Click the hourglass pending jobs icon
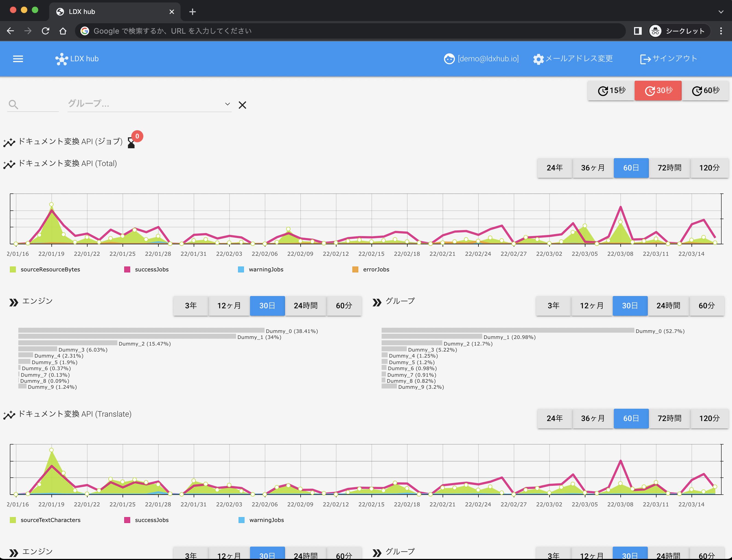Image resolution: width=732 pixels, height=560 pixels. point(131,143)
